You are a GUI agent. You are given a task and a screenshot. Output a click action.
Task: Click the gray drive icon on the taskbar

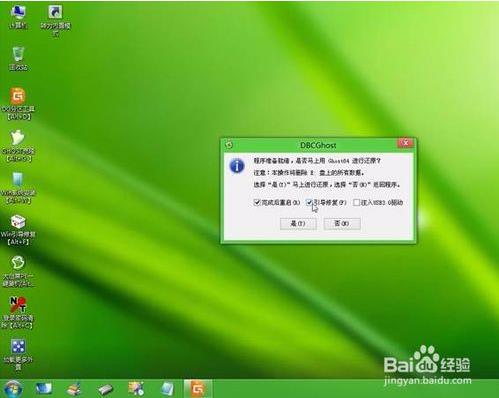[105, 389]
